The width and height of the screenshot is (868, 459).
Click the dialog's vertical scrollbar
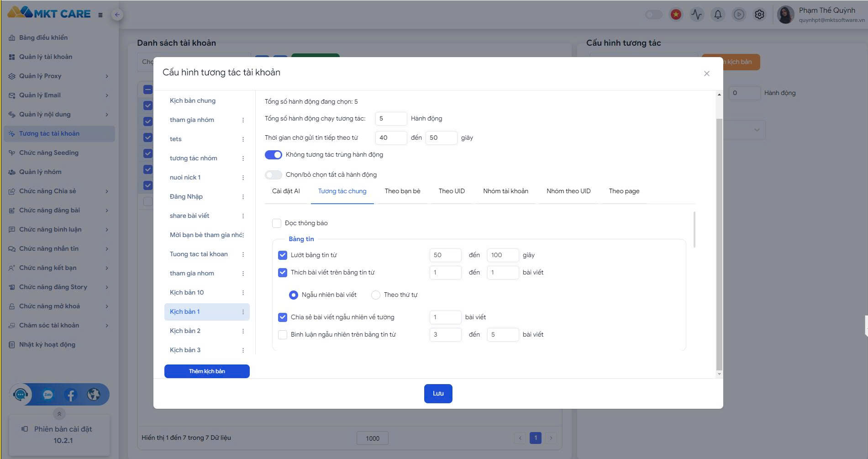pos(719,244)
